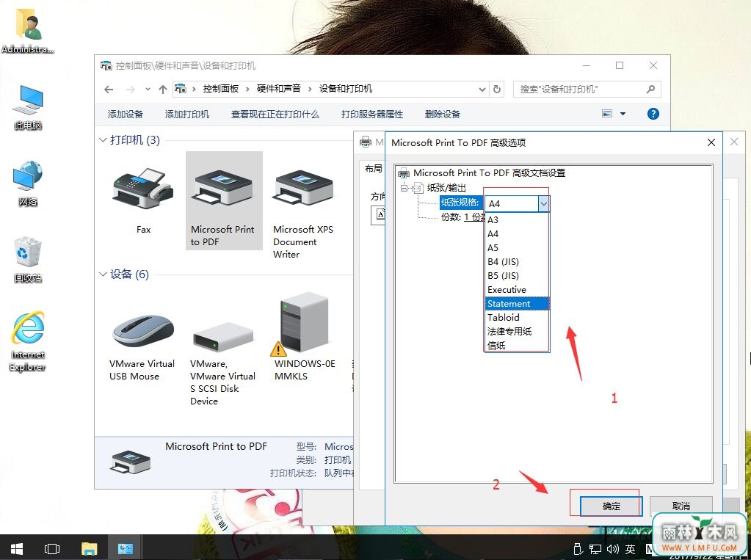751x560 pixels.
Task: Switch to the 布局 tab
Action: pyautogui.click(x=373, y=168)
